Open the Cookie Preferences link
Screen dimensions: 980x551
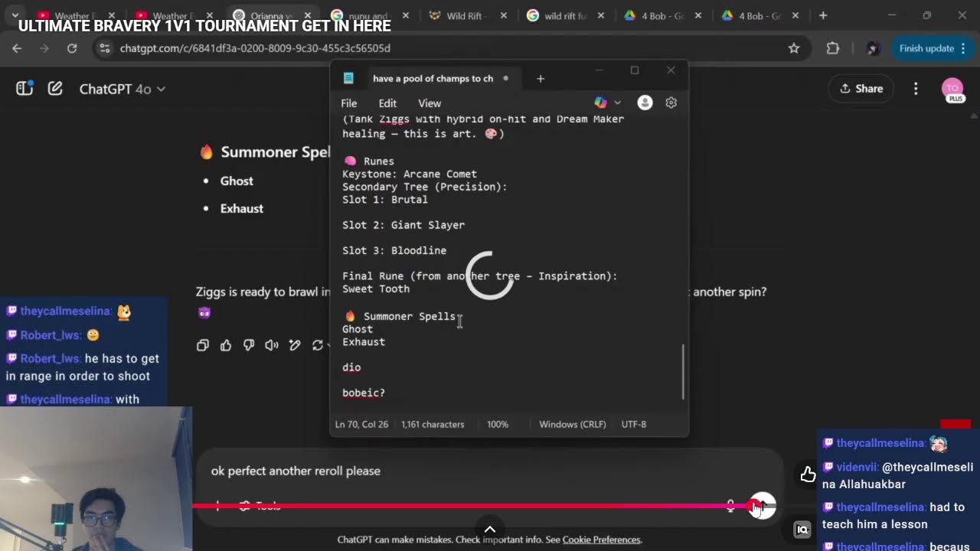pos(601,540)
